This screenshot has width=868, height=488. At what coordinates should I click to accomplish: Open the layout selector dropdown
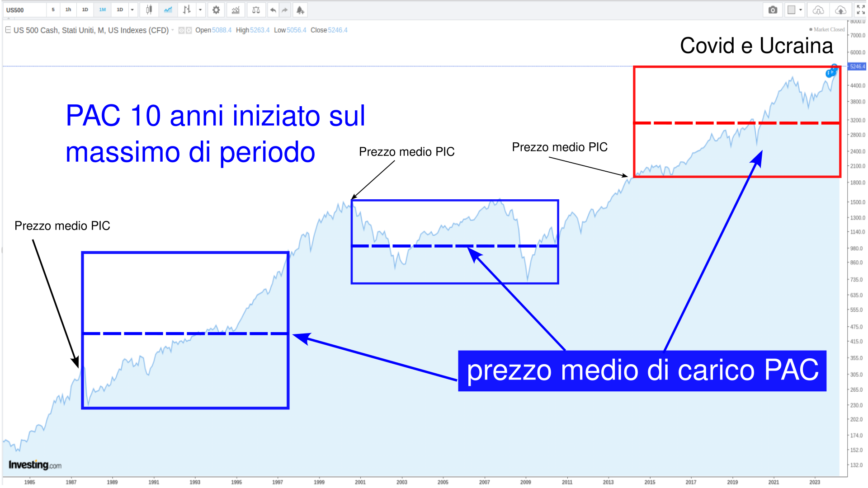[795, 9]
